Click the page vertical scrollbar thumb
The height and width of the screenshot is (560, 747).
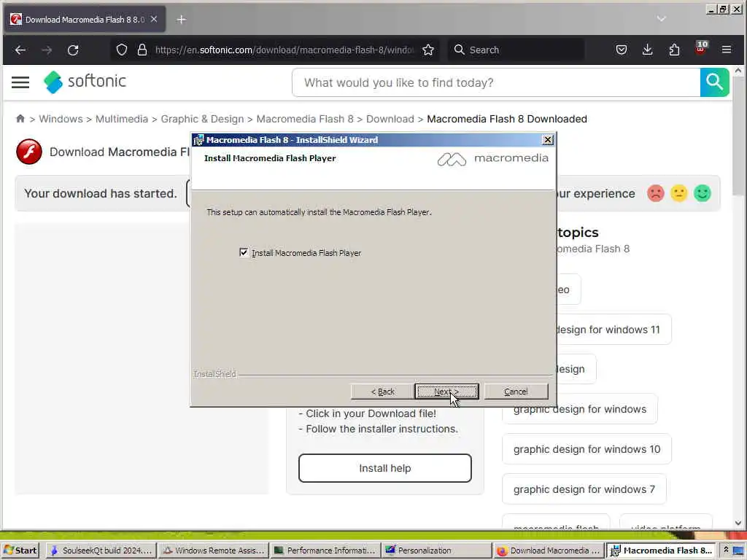click(x=738, y=136)
